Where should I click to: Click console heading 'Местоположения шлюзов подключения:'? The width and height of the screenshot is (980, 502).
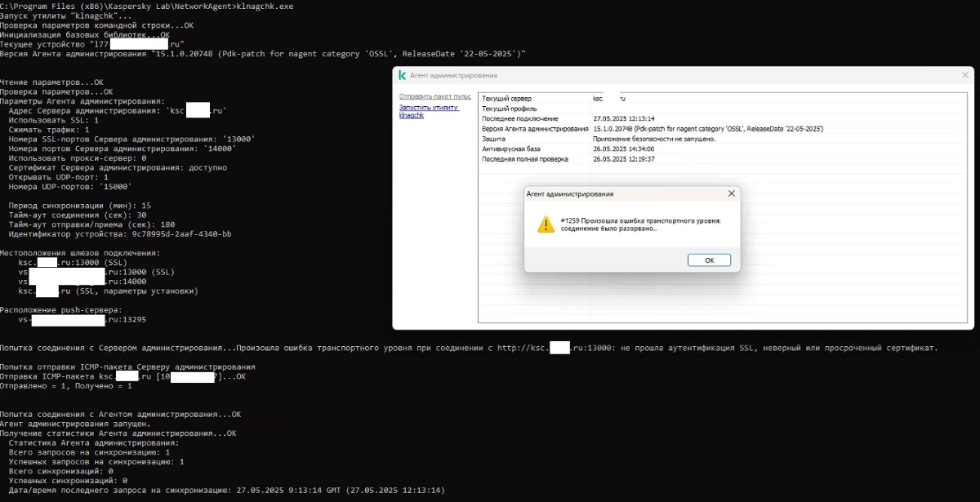[x=80, y=253]
